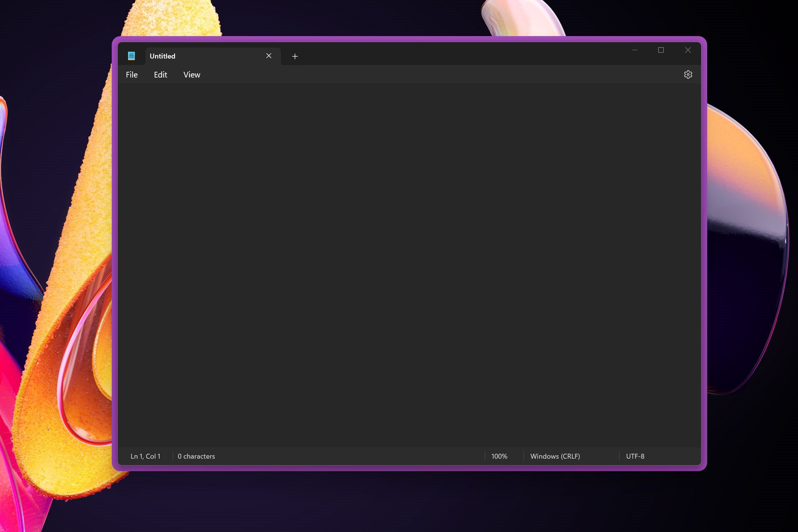Viewport: 798px width, 532px height.
Task: Open the Edit menu
Action: [160, 74]
